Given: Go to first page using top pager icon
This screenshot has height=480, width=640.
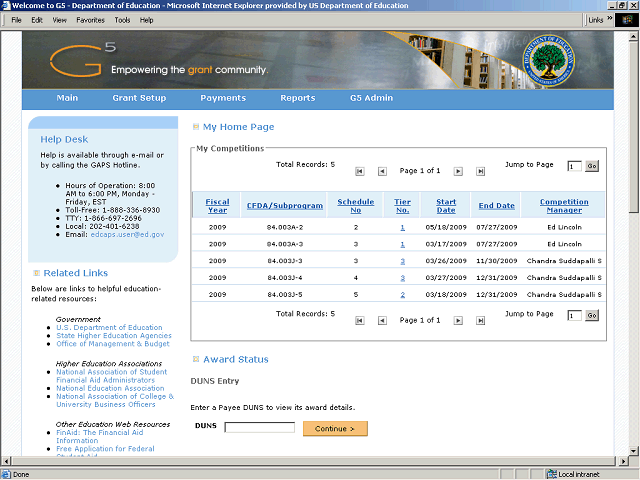Looking at the screenshot, I should pos(360,171).
